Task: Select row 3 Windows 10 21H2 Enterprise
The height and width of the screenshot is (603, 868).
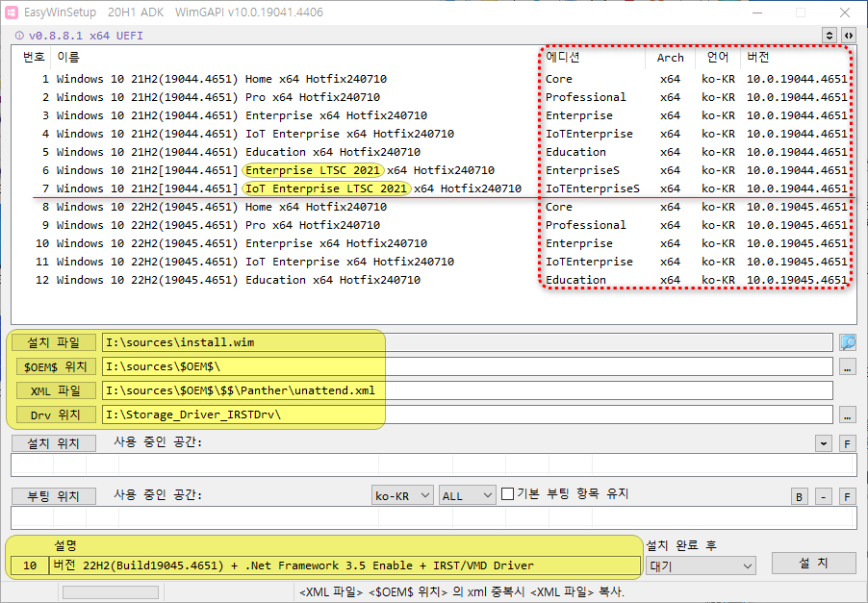Action: tap(433, 115)
